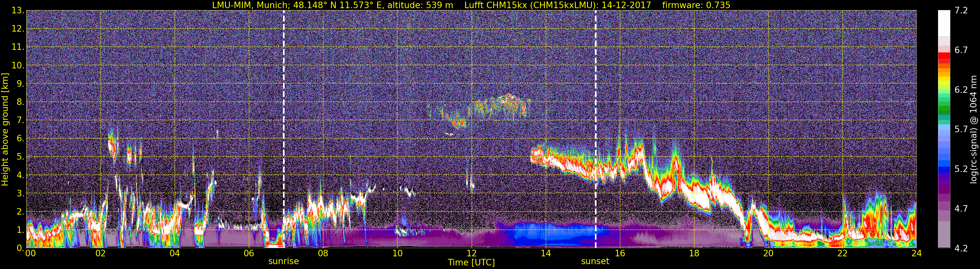The width and height of the screenshot is (980, 269).
Task: Click the '14' time axis tick label
Action: click(545, 253)
